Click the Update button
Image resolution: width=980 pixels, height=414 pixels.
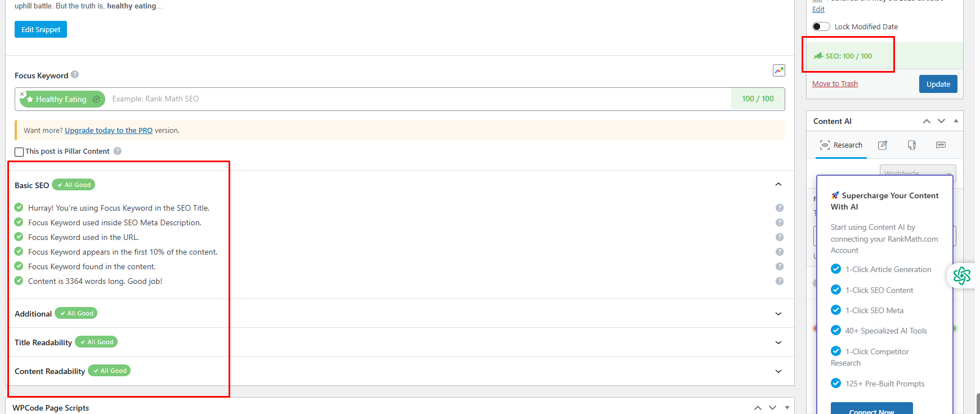pos(938,84)
